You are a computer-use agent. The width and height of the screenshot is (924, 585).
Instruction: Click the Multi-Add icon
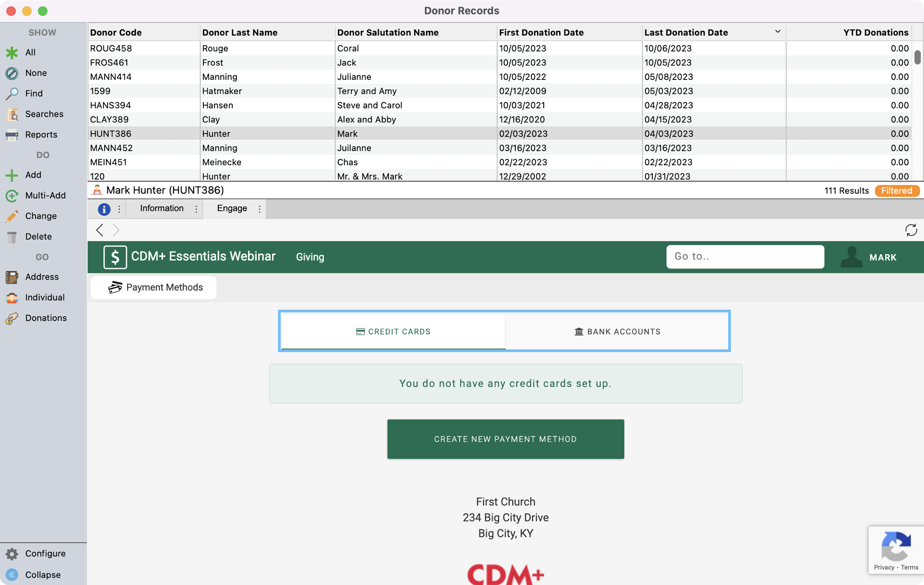[12, 195]
